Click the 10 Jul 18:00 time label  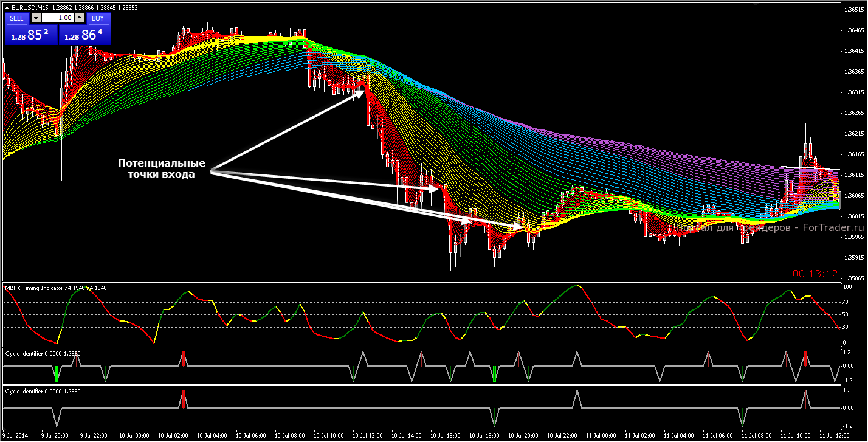click(x=484, y=436)
